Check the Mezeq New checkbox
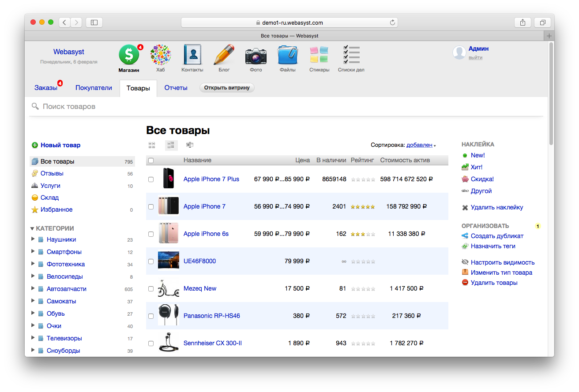Screen dimensions: 579x392 point(151,289)
